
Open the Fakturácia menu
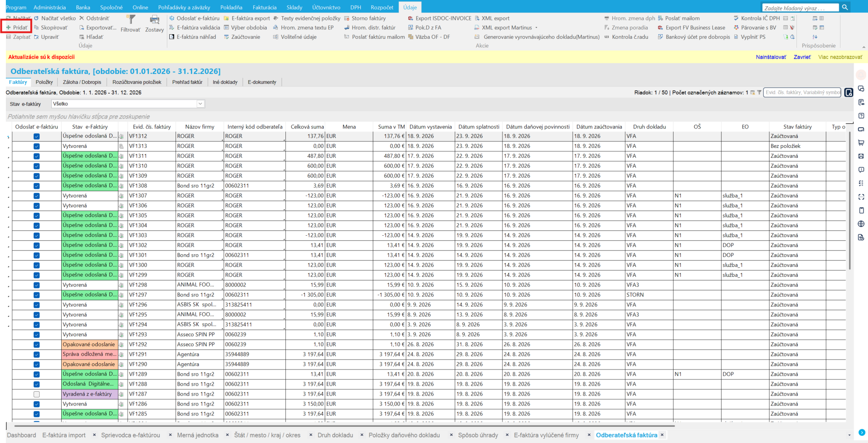(264, 7)
